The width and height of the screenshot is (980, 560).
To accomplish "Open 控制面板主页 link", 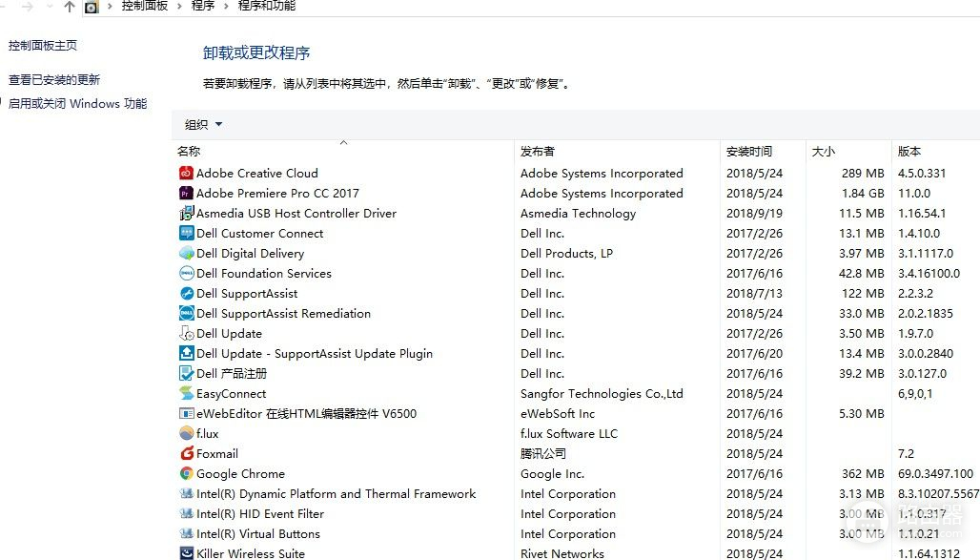I will (x=43, y=46).
